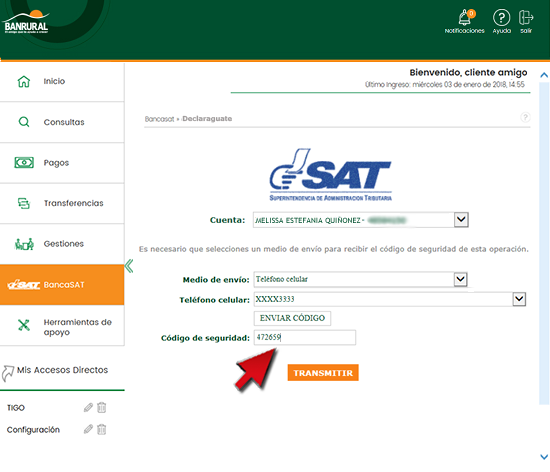Go to Inicio menu item

pyautogui.click(x=62, y=82)
